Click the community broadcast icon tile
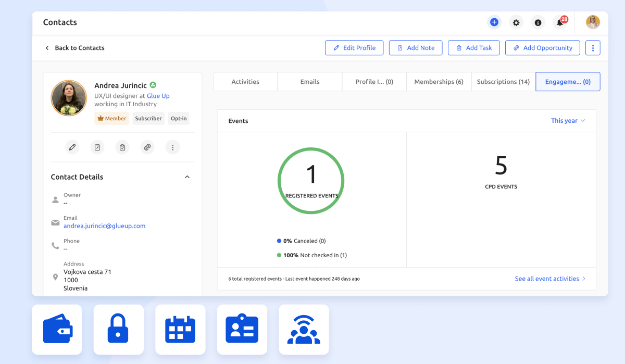This screenshot has width=625, height=364. pos(304,330)
